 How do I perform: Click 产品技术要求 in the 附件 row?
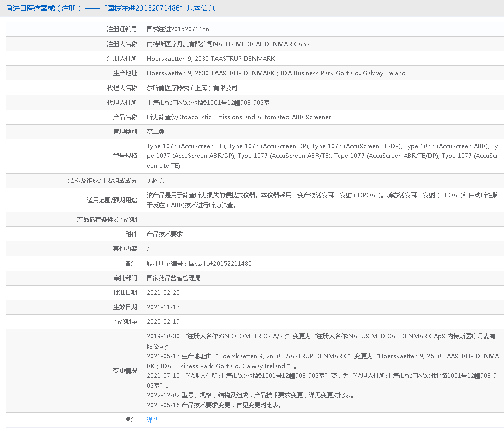click(x=164, y=234)
